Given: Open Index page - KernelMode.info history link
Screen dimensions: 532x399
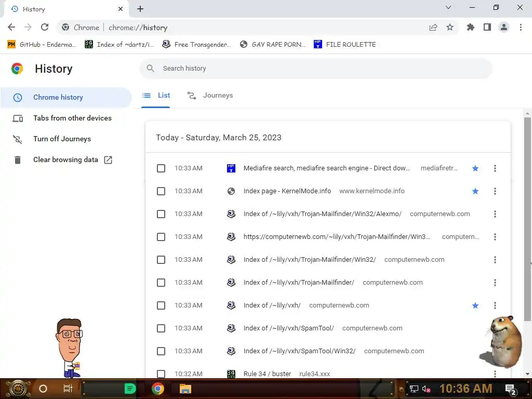Looking at the screenshot, I should tap(287, 191).
